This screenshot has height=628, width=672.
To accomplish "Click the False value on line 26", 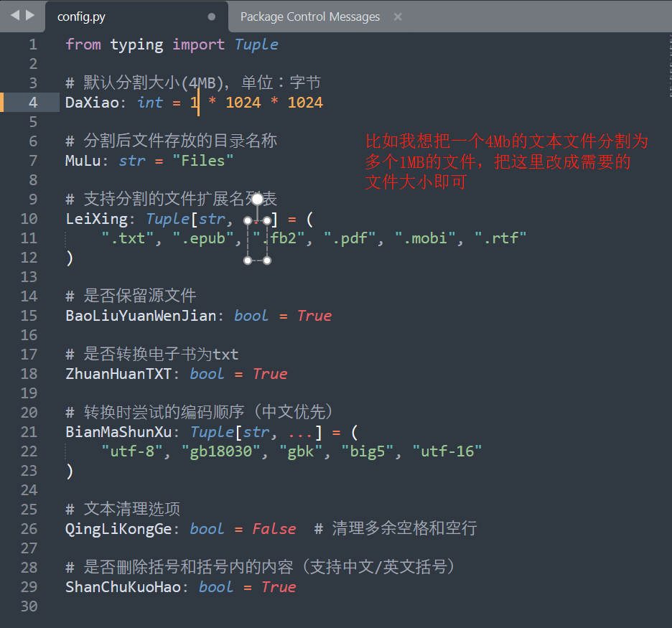I will (x=274, y=529).
